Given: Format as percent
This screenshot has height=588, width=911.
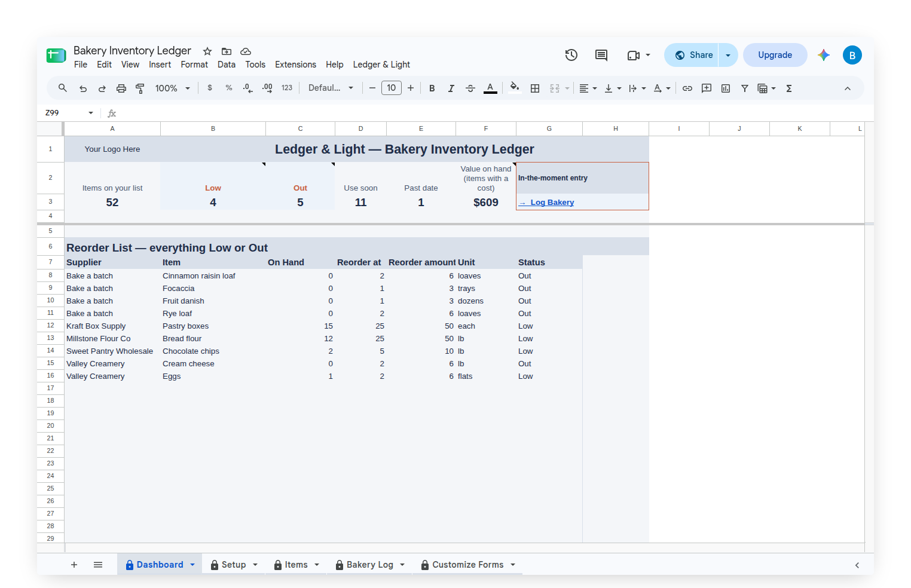Looking at the screenshot, I should tap(229, 88).
